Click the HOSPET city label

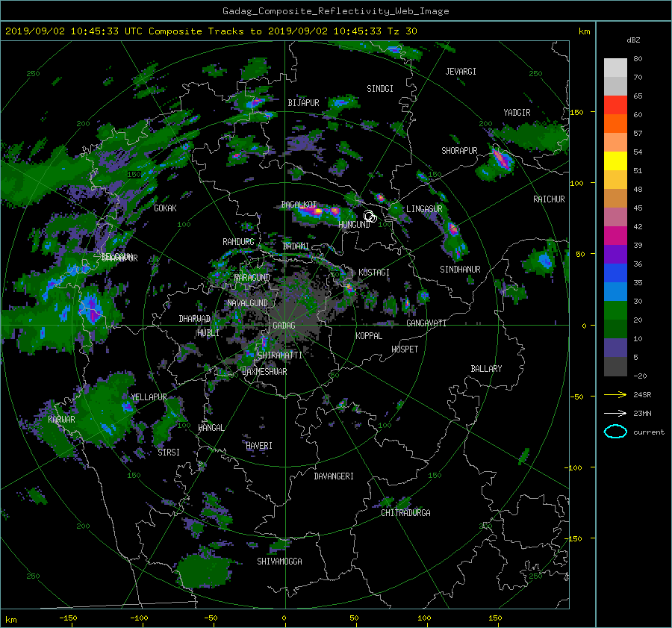tap(405, 349)
